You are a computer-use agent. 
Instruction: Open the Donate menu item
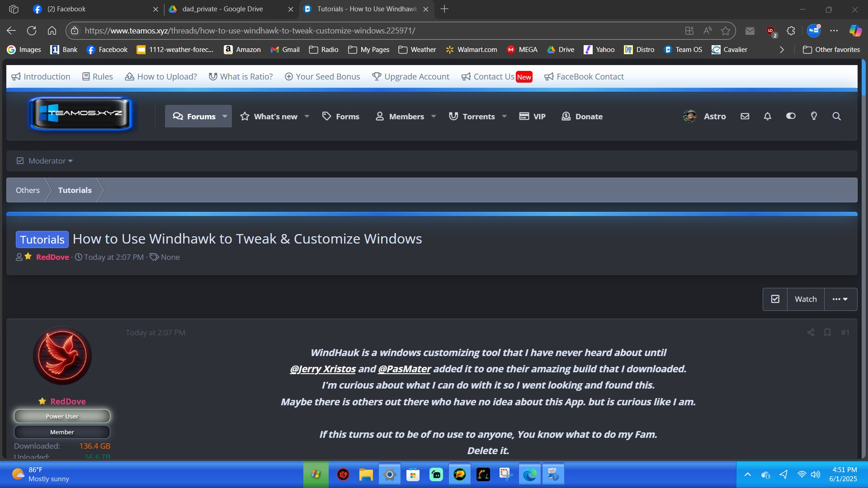tap(582, 116)
